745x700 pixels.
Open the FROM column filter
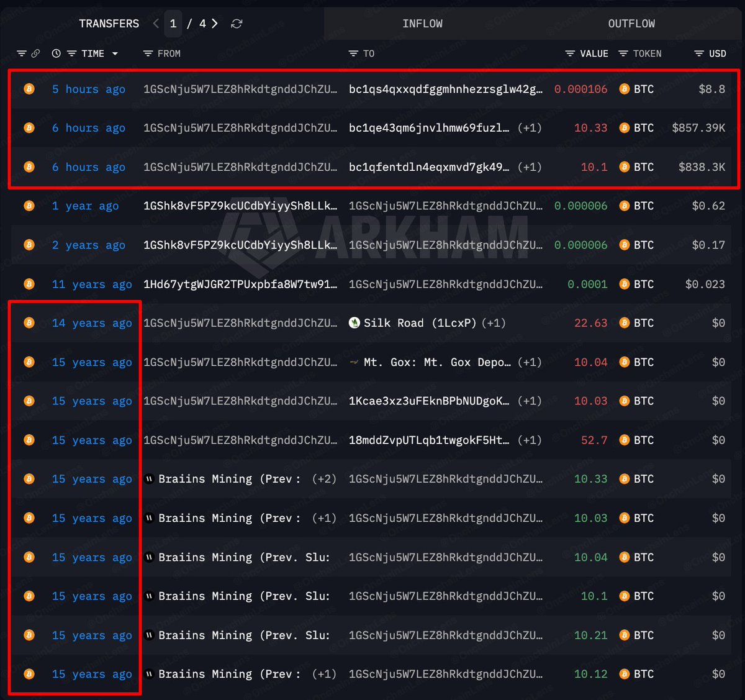pyautogui.click(x=148, y=53)
